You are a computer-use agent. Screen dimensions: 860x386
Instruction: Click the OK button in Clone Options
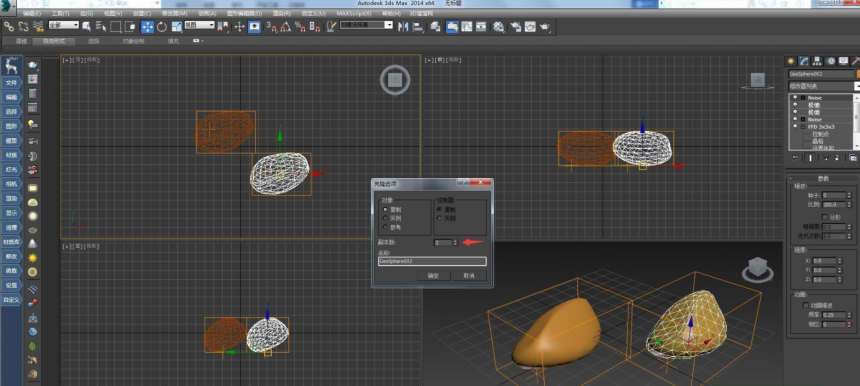pyautogui.click(x=433, y=276)
